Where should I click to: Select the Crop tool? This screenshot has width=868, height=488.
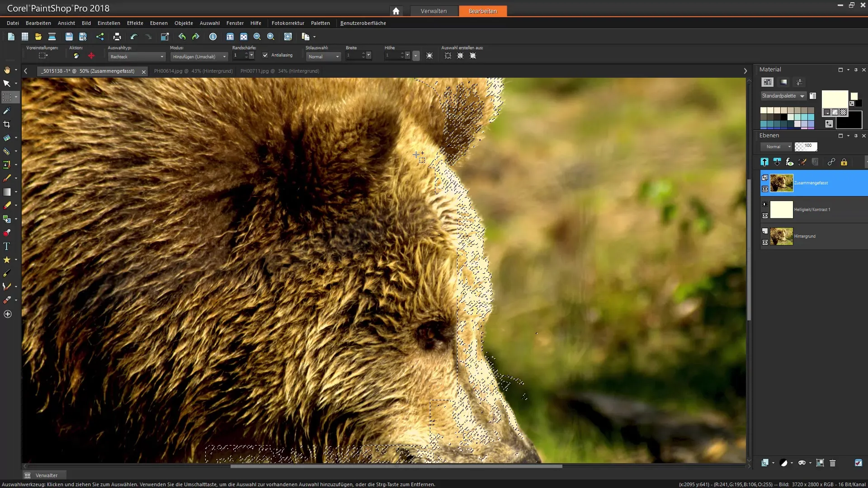click(7, 124)
